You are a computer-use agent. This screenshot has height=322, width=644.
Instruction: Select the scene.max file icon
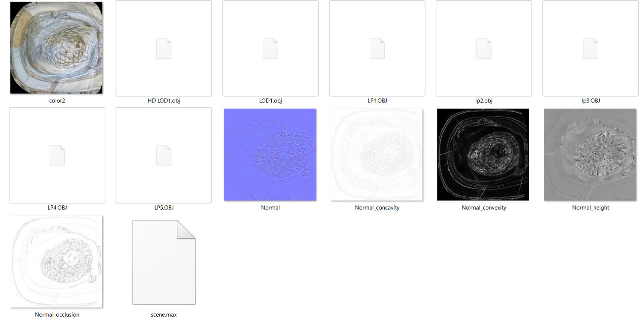164,262
